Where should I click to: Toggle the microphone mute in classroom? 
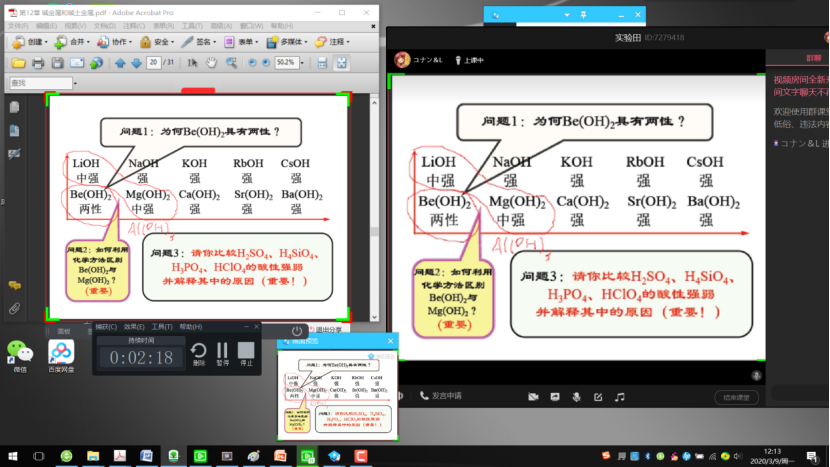[x=576, y=397]
